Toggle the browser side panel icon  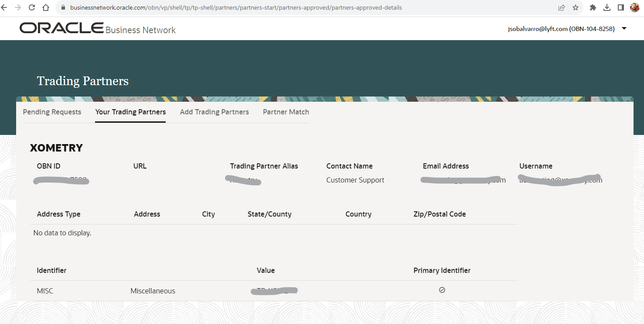pyautogui.click(x=621, y=7)
